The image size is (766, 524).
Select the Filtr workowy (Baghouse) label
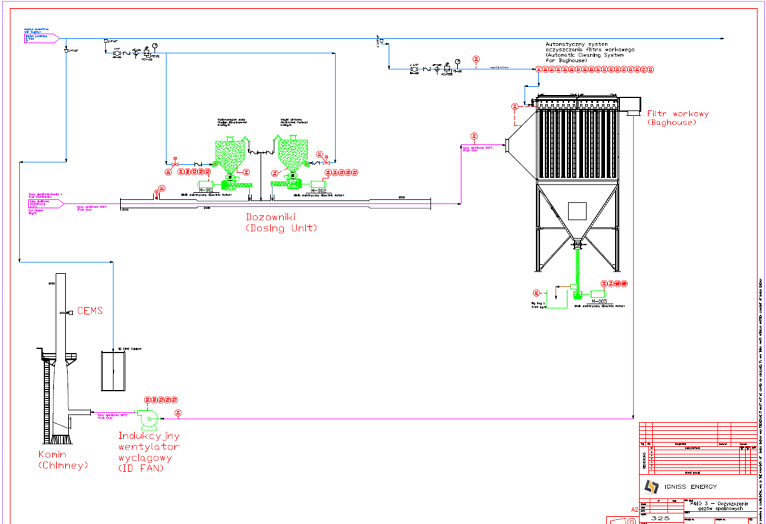[678, 118]
